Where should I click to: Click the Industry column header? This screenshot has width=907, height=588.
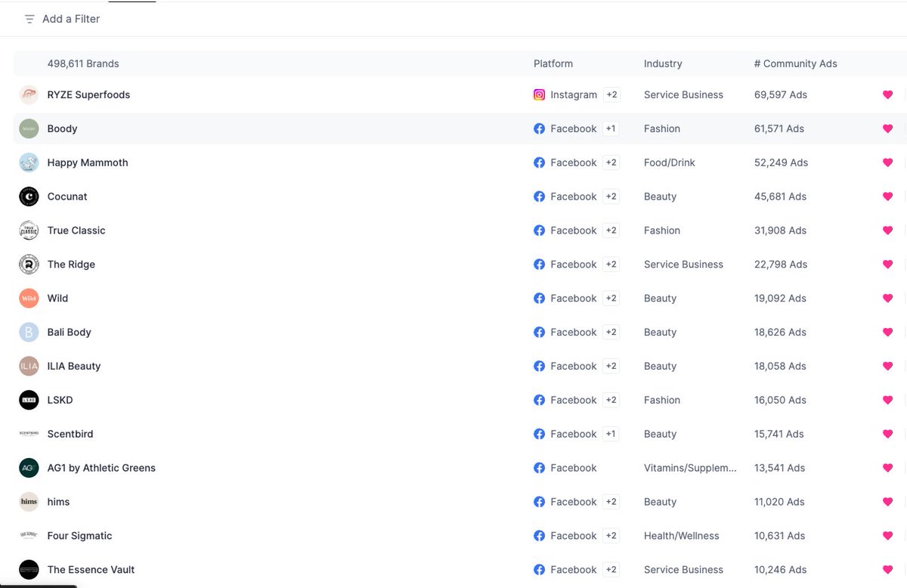663,63
